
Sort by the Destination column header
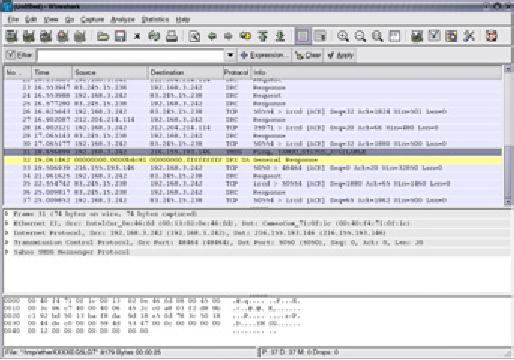(185, 72)
